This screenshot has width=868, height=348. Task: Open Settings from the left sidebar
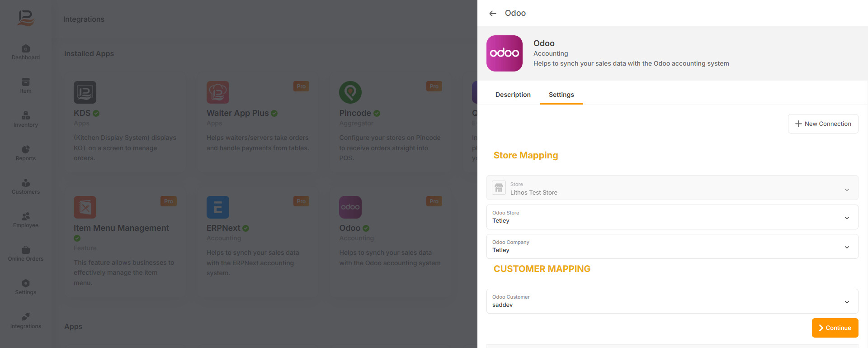pyautogui.click(x=26, y=287)
